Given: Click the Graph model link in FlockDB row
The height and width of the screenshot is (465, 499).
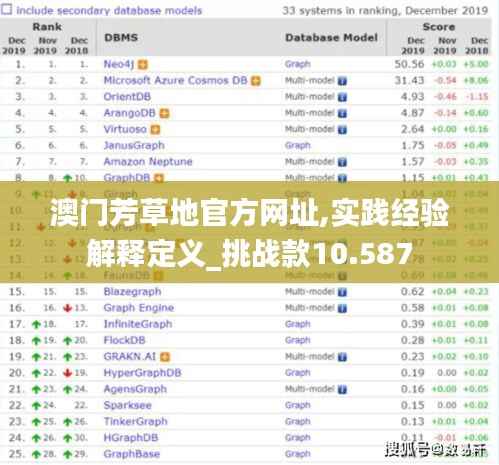Looking at the screenshot, I should (298, 341).
